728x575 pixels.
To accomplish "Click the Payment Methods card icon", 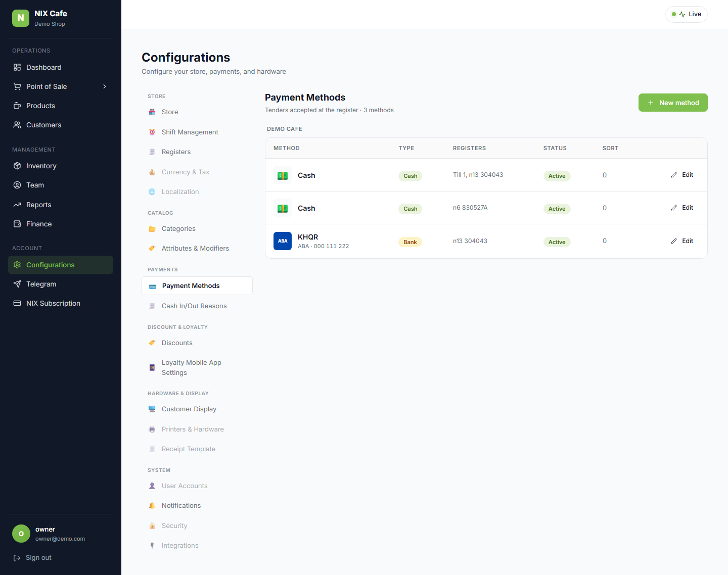I will (152, 286).
